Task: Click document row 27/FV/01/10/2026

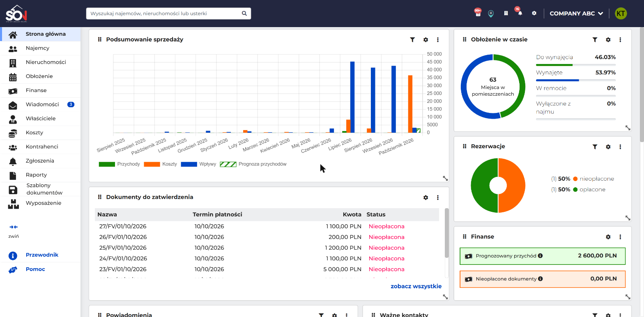Action: click(x=267, y=226)
